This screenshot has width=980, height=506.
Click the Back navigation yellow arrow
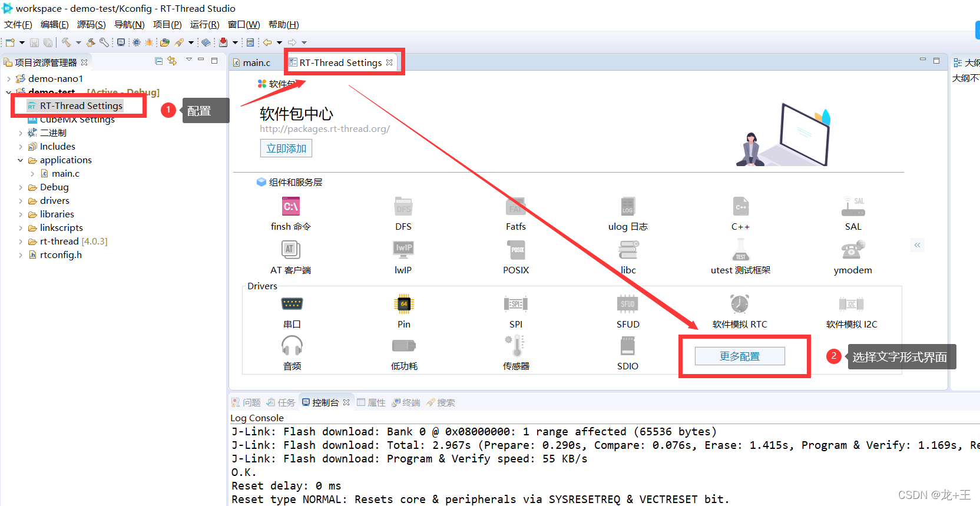[x=267, y=42]
